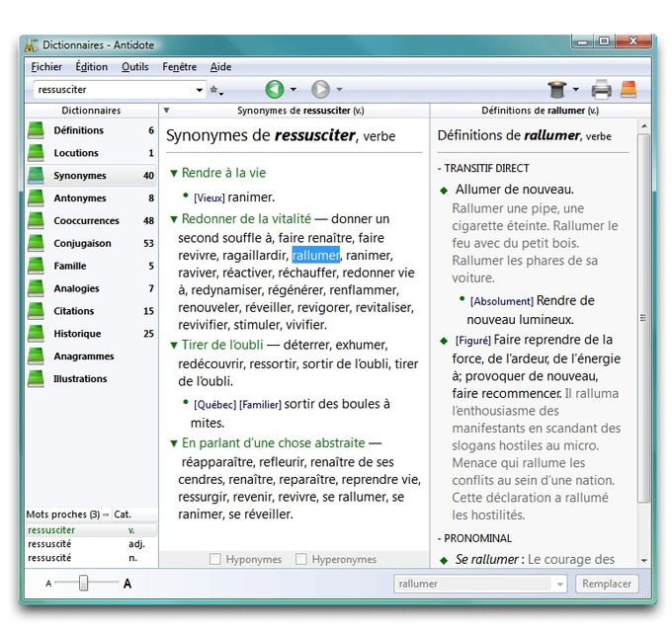Open the Cooccurrences book icon
The height and width of the screenshot is (635, 672).
pos(36,221)
